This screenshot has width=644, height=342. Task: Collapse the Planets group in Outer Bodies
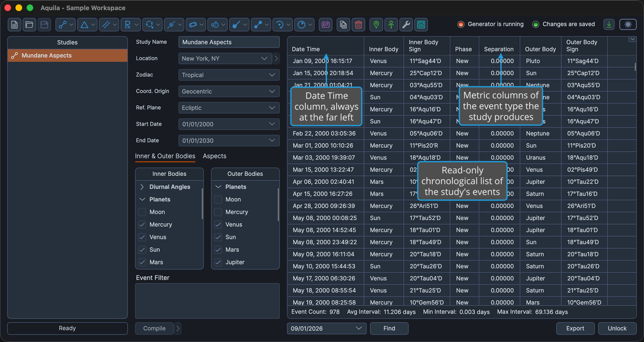[x=218, y=187]
